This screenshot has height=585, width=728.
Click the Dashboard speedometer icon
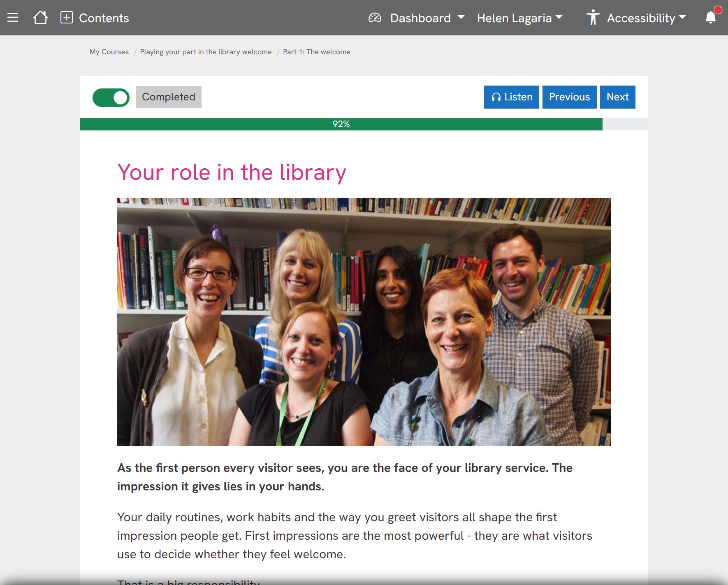coord(375,18)
